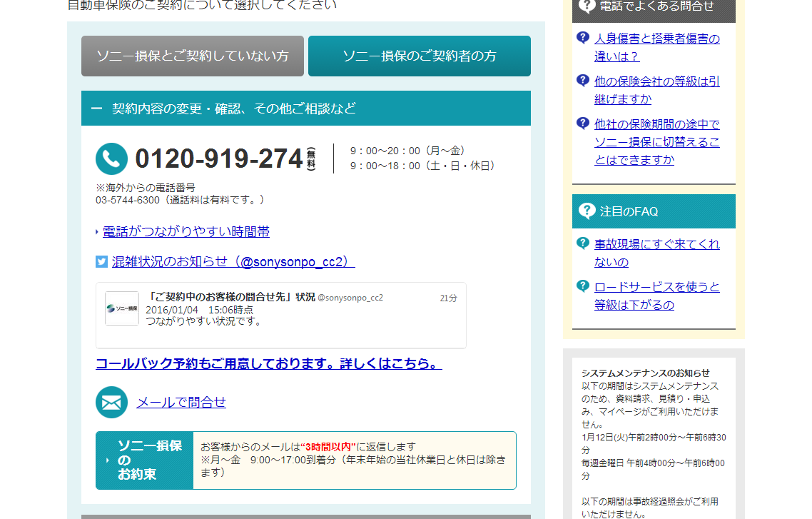Click the tweet's 21分 timestamp
Image resolution: width=812 pixels, height=519 pixels.
coord(448,298)
